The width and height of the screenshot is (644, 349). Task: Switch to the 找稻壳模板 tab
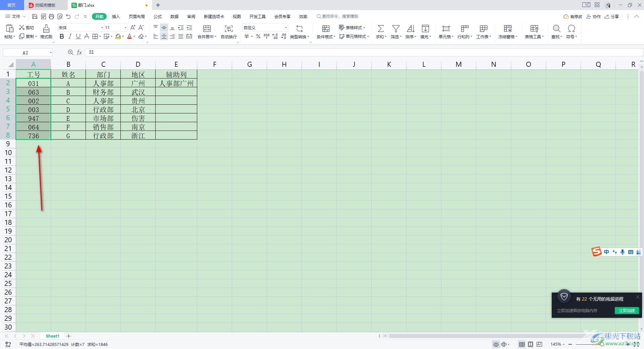pos(46,5)
